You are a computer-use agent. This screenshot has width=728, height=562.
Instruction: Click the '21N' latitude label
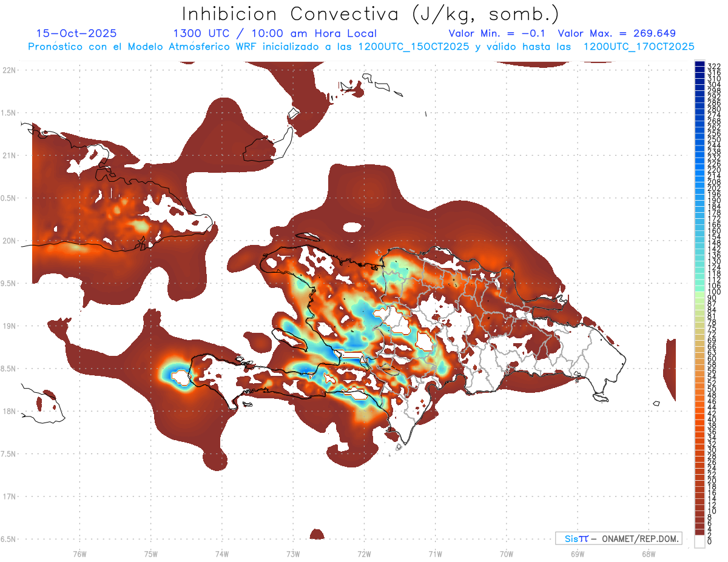[x=9, y=155]
